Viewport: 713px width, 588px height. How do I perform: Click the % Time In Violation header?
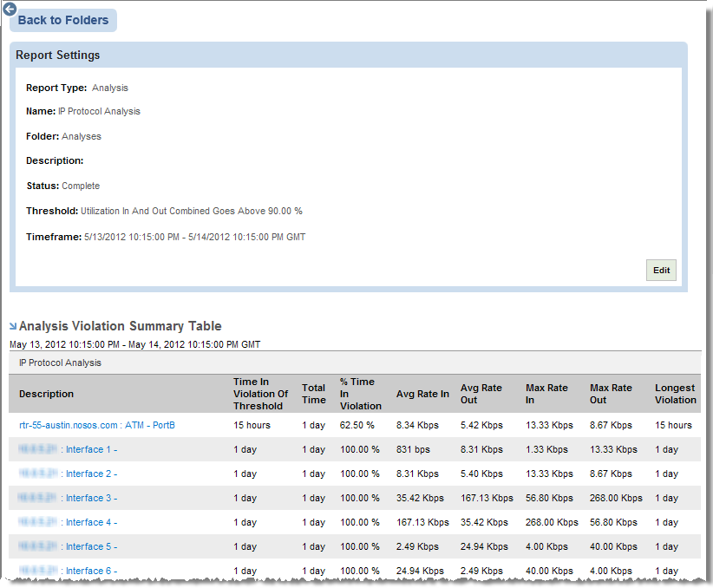click(361, 395)
